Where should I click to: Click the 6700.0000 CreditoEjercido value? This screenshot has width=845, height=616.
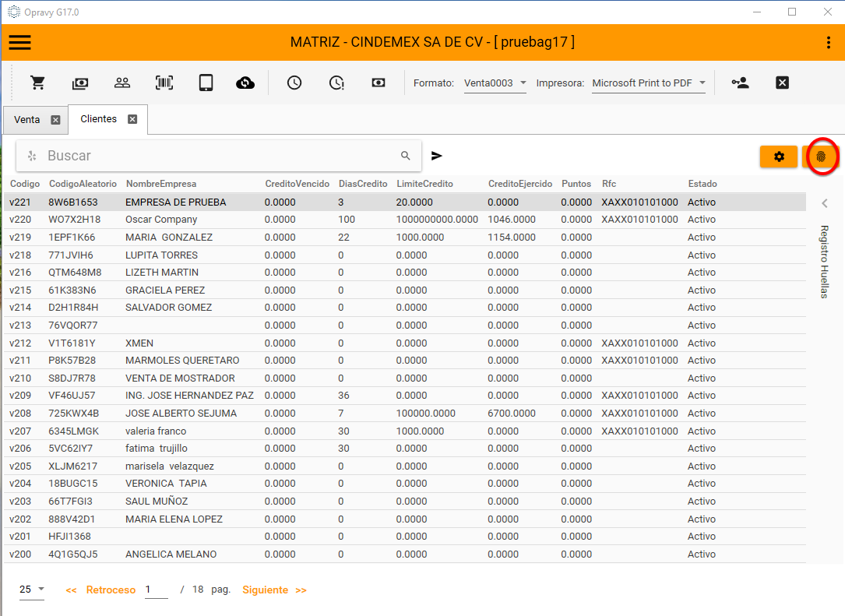tap(512, 413)
